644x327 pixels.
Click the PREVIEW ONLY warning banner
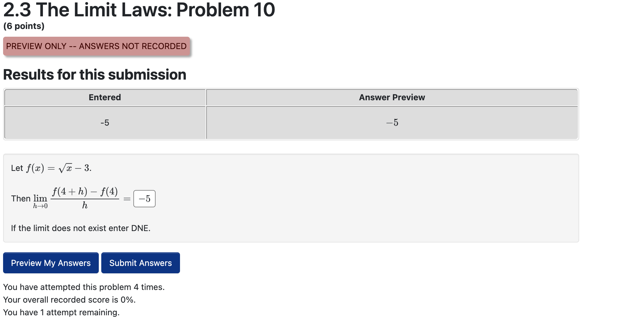pyautogui.click(x=96, y=46)
